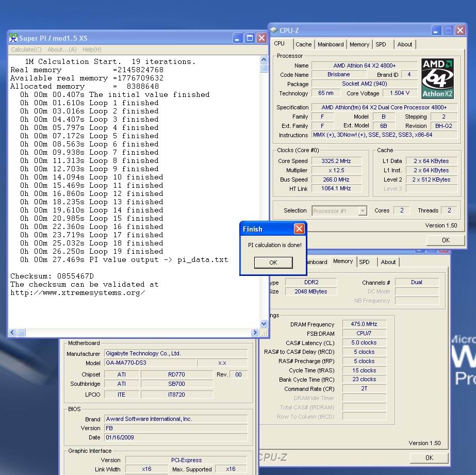Close the Finish dialog with the X button
Viewport: 476px width, 475px height.
pos(299,229)
